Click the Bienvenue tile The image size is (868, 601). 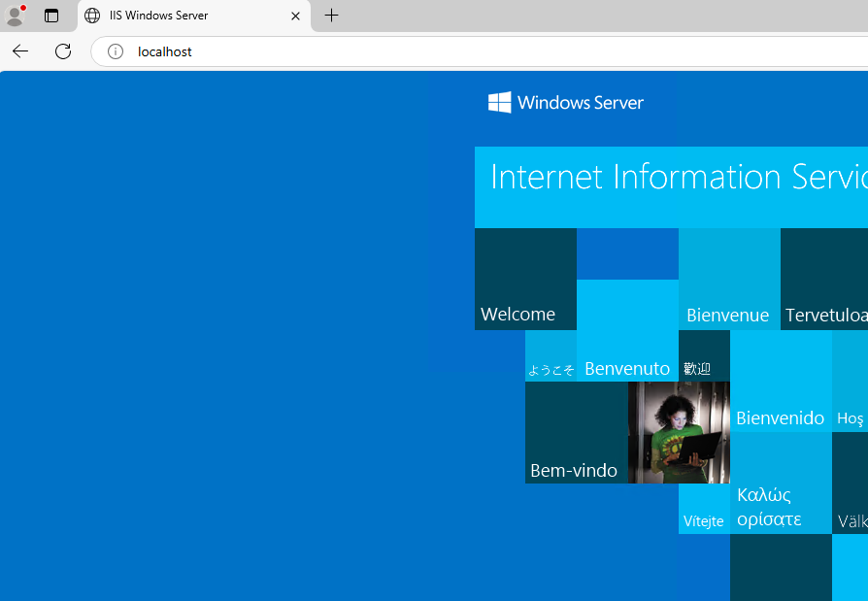tap(729, 279)
